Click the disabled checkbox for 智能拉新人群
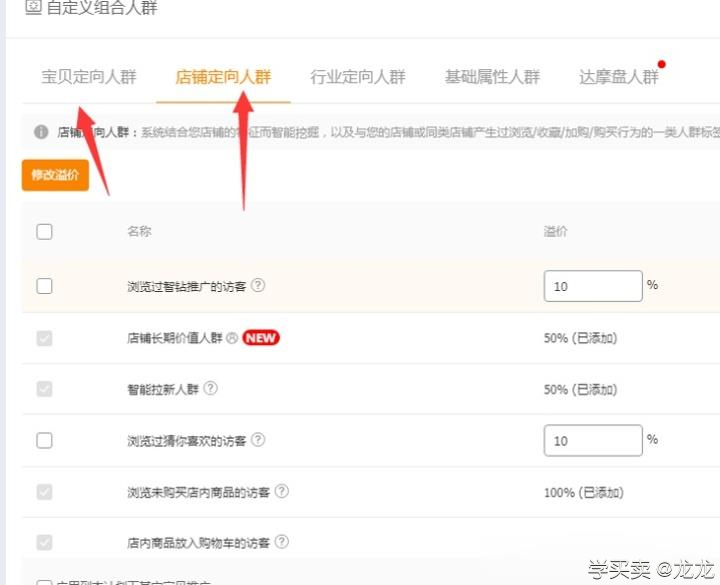This screenshot has height=585, width=720. [44, 389]
